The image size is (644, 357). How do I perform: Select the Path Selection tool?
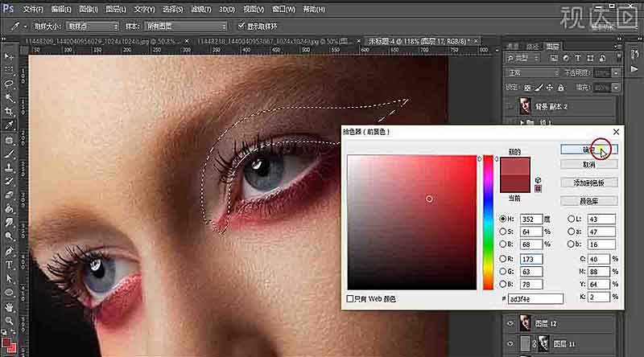[x=9, y=279]
